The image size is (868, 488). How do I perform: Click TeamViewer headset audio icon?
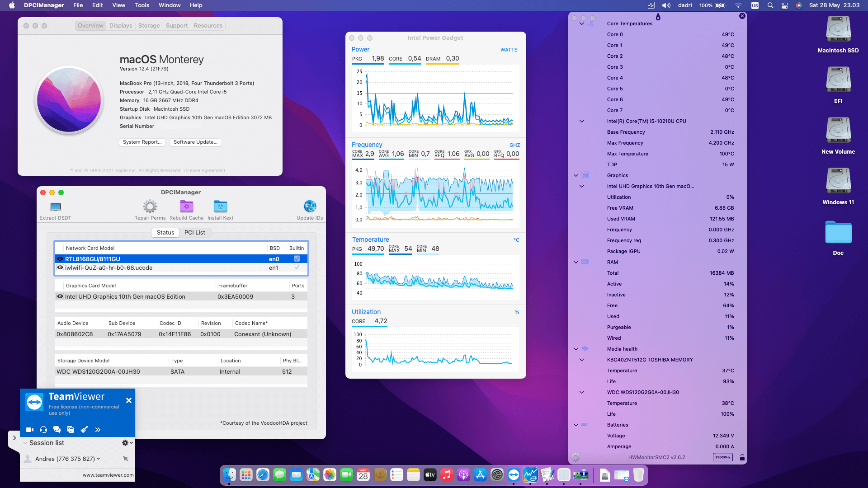click(x=43, y=430)
